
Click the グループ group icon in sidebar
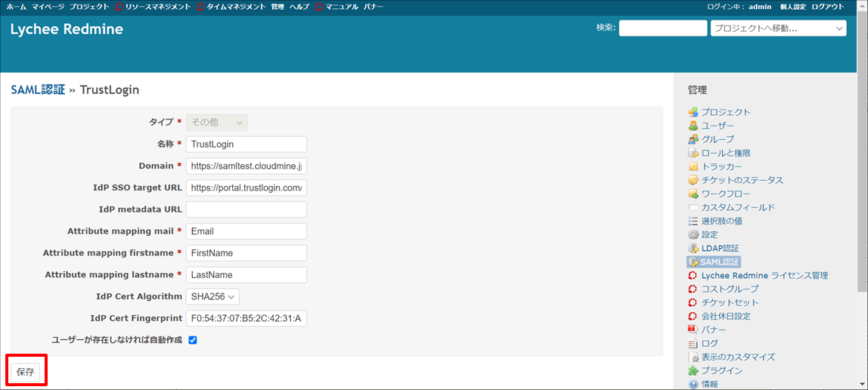pos(693,139)
